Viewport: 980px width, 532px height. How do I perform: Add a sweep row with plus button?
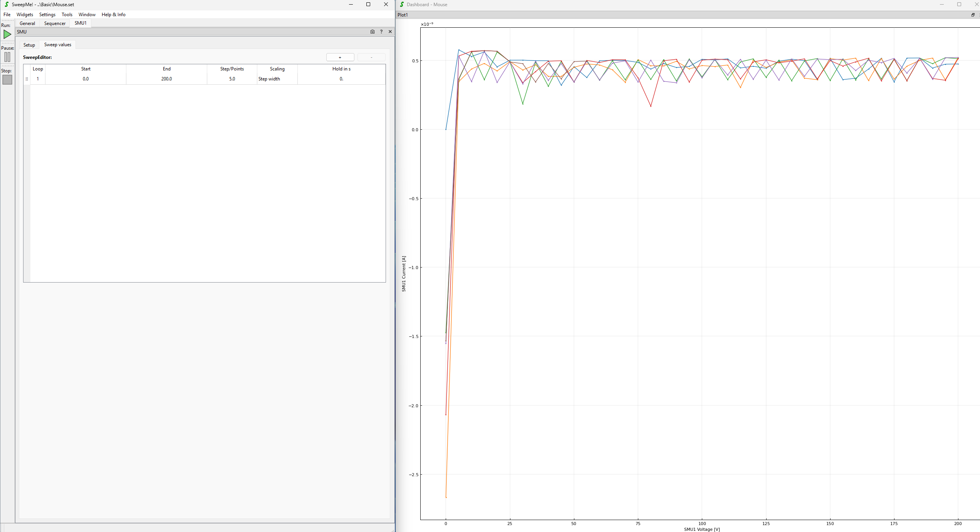point(340,57)
